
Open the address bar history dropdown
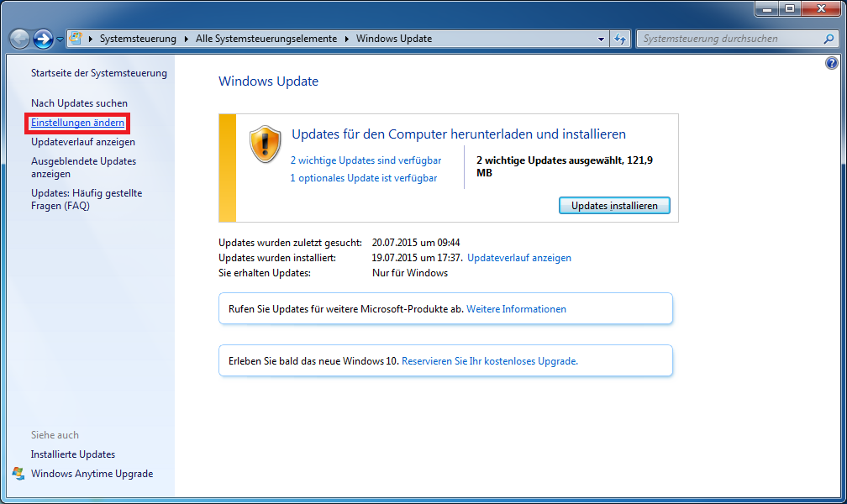point(601,39)
